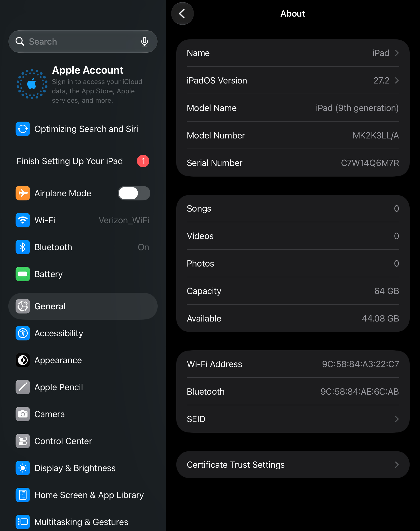Tap the back arrow button

182,13
